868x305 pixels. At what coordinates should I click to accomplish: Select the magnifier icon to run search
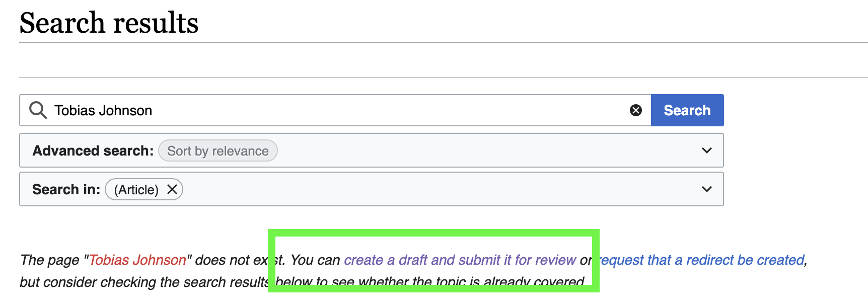click(x=37, y=110)
